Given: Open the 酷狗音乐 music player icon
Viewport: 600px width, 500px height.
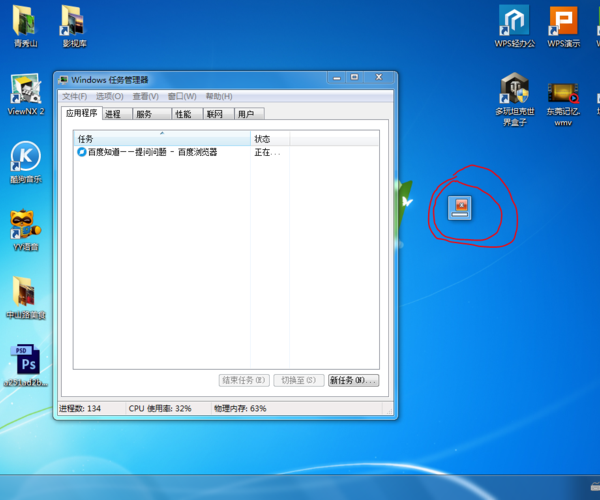Looking at the screenshot, I should click(x=26, y=158).
